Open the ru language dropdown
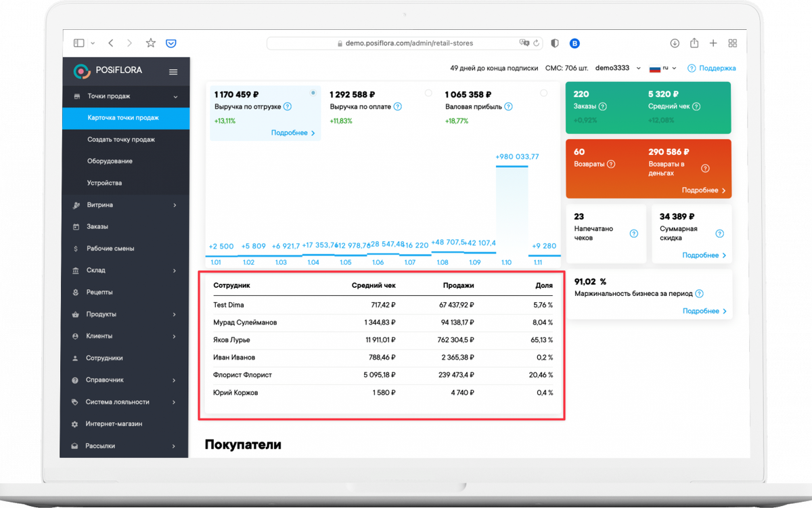The width and height of the screenshot is (812, 508). (662, 68)
